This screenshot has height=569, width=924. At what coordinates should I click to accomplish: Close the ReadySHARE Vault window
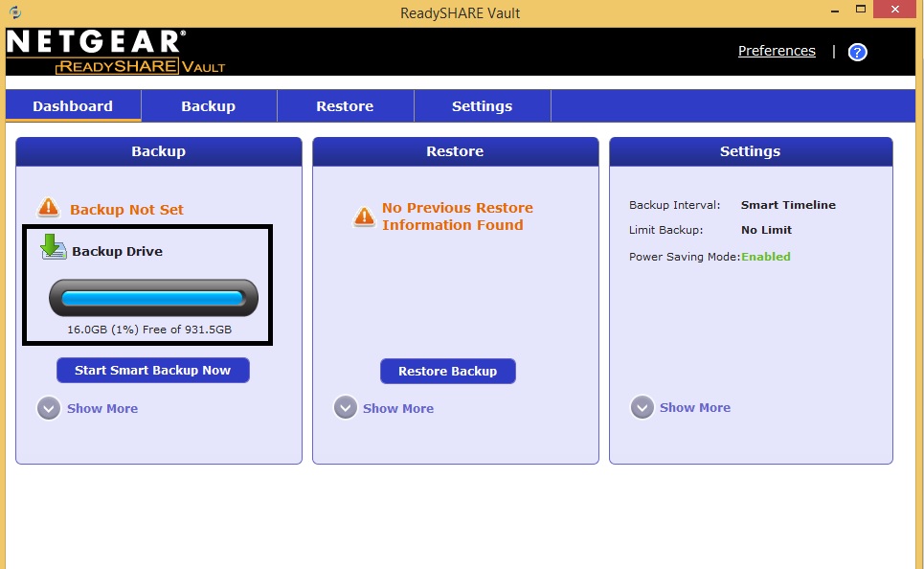[895, 10]
